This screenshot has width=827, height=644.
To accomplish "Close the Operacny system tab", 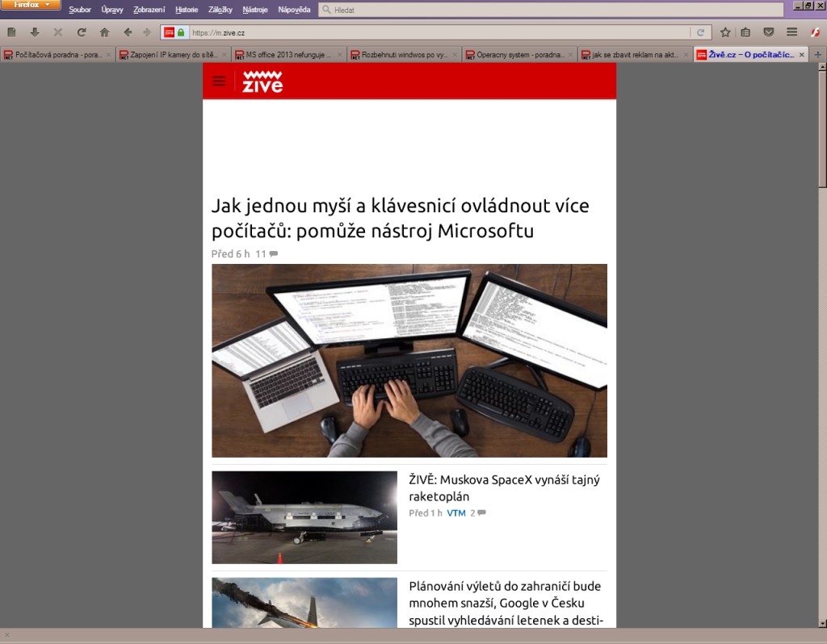I will point(570,55).
